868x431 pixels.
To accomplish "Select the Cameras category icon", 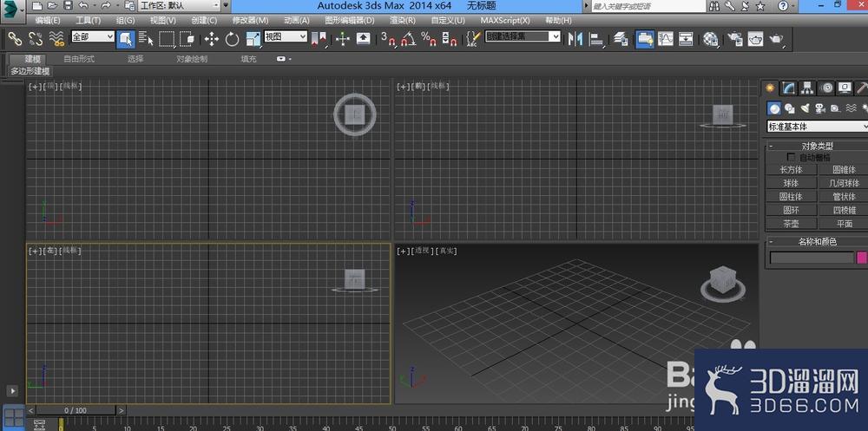I will coord(820,108).
